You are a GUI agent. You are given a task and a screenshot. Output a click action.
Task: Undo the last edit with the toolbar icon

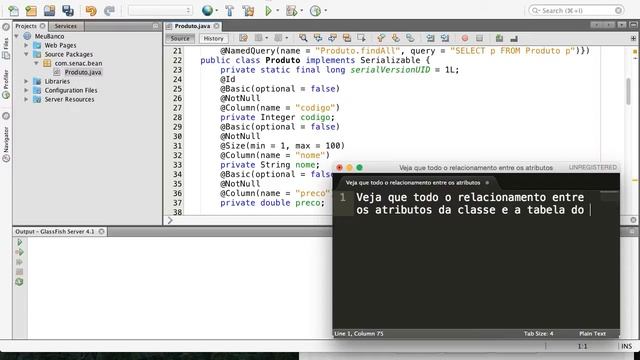click(91, 11)
